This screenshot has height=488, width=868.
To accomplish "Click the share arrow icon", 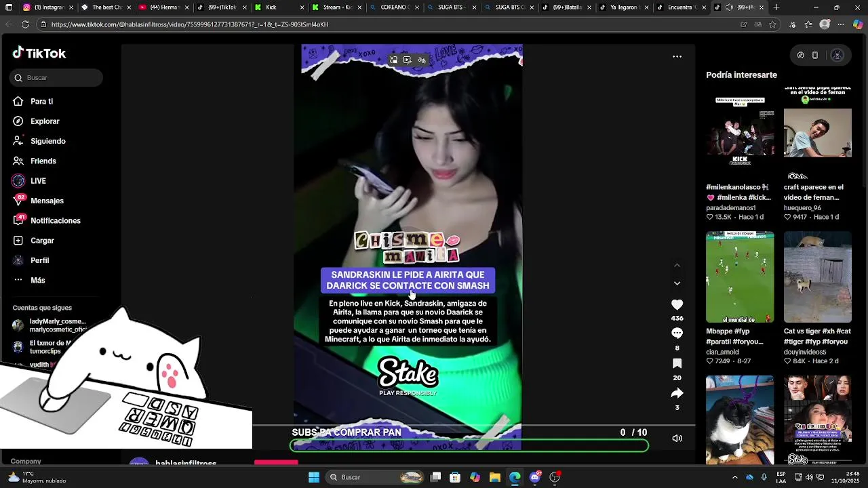I will pyautogui.click(x=677, y=393).
